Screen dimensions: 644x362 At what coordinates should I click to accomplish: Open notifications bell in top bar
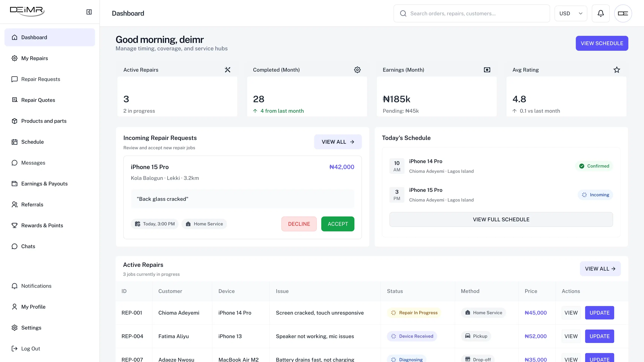pyautogui.click(x=601, y=13)
